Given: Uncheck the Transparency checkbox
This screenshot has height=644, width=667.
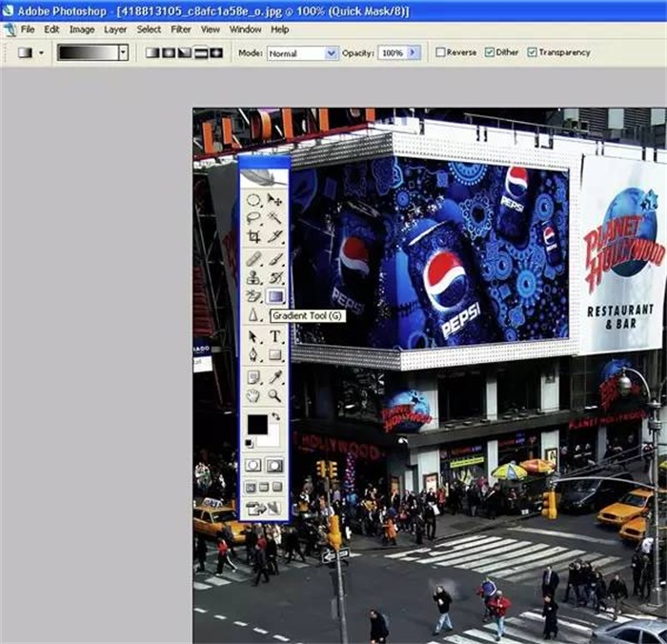Looking at the screenshot, I should 532,52.
